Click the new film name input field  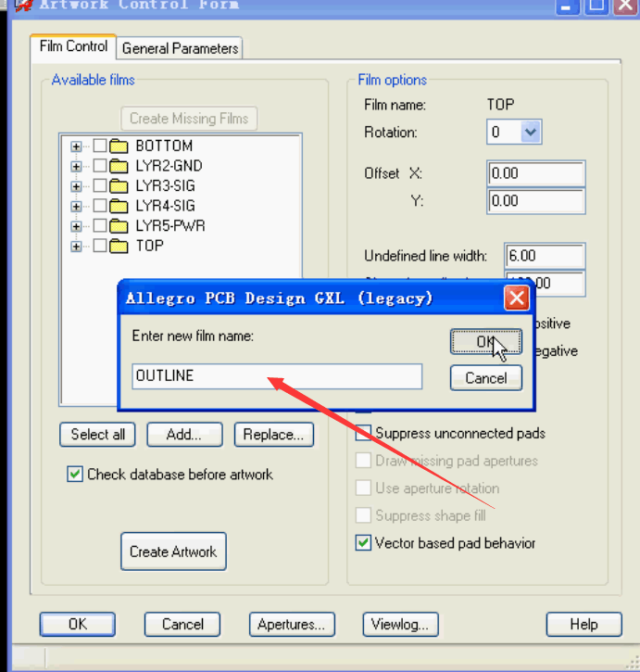pos(277,376)
